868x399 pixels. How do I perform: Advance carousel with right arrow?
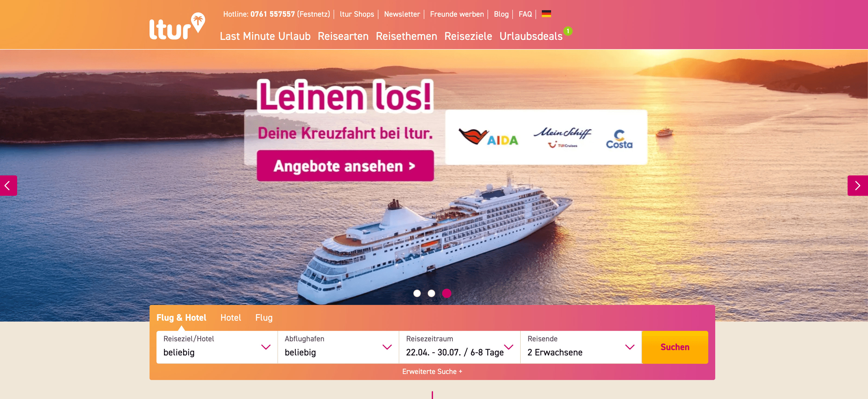tap(857, 186)
